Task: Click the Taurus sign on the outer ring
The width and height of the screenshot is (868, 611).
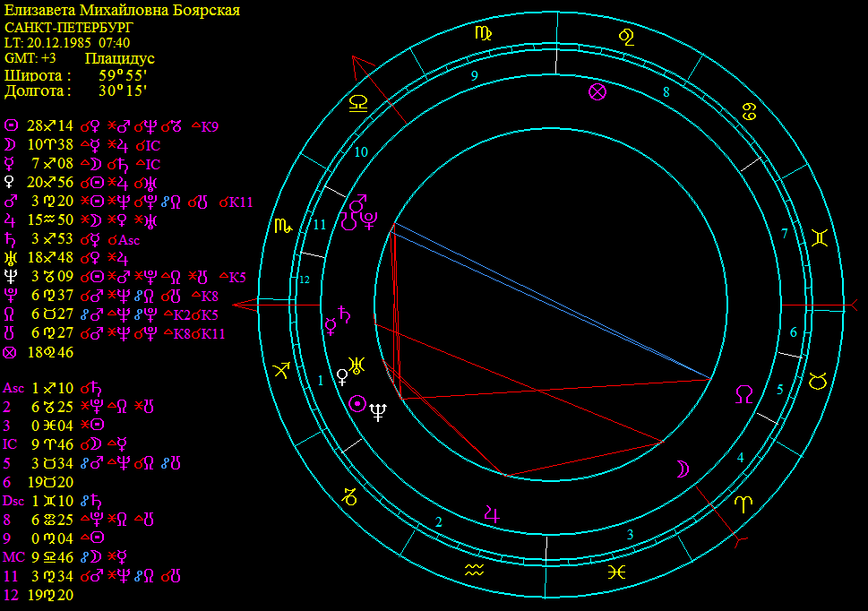Action: tap(817, 381)
